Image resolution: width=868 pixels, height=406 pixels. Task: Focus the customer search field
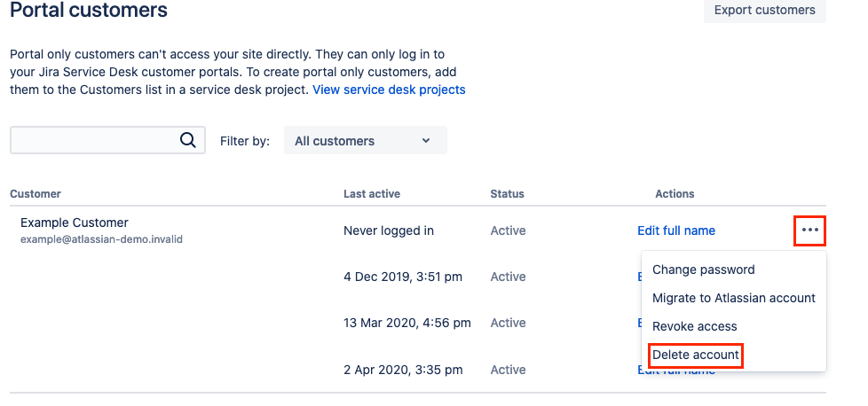pos(93,140)
